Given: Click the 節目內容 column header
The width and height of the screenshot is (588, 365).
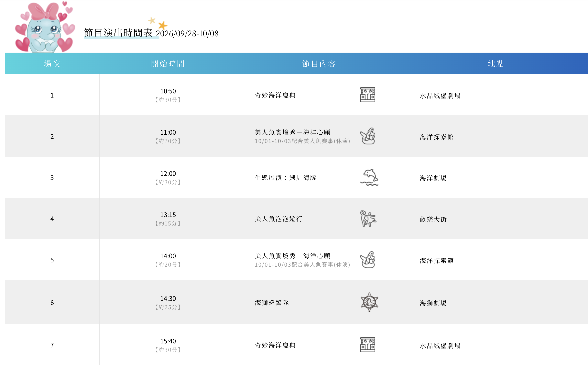Looking at the screenshot, I should tap(319, 64).
